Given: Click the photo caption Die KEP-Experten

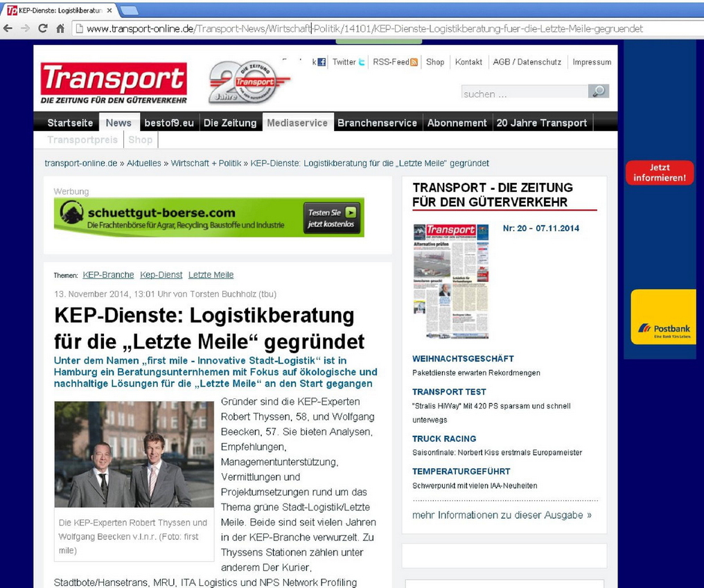Looking at the screenshot, I should pos(133,536).
